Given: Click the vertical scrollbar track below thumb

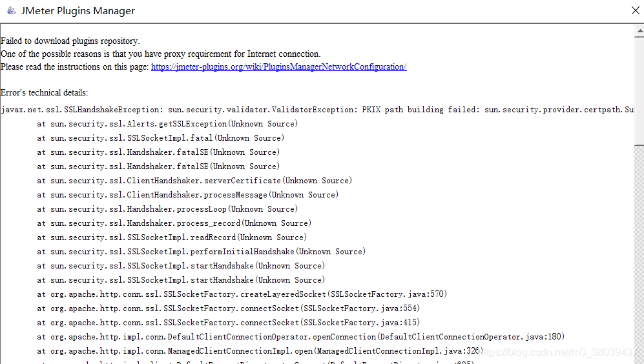Looking at the screenshot, I should [x=639, y=254].
